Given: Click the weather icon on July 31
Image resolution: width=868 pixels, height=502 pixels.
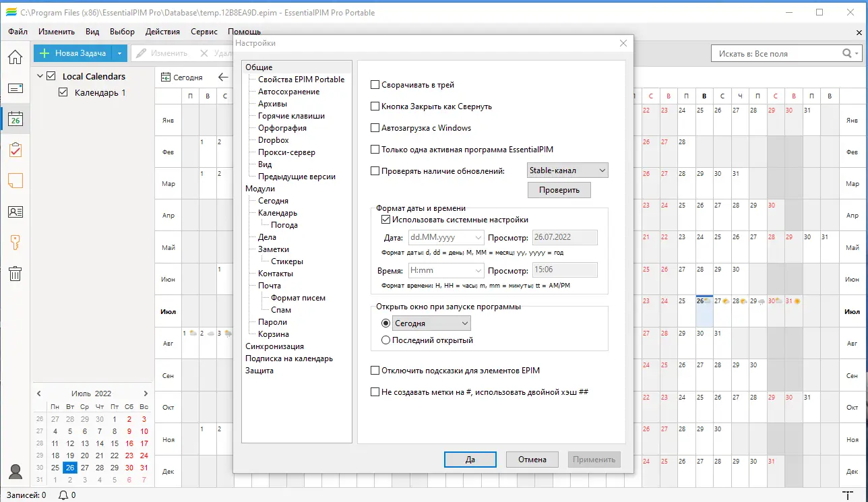Looking at the screenshot, I should pyautogui.click(x=797, y=301).
